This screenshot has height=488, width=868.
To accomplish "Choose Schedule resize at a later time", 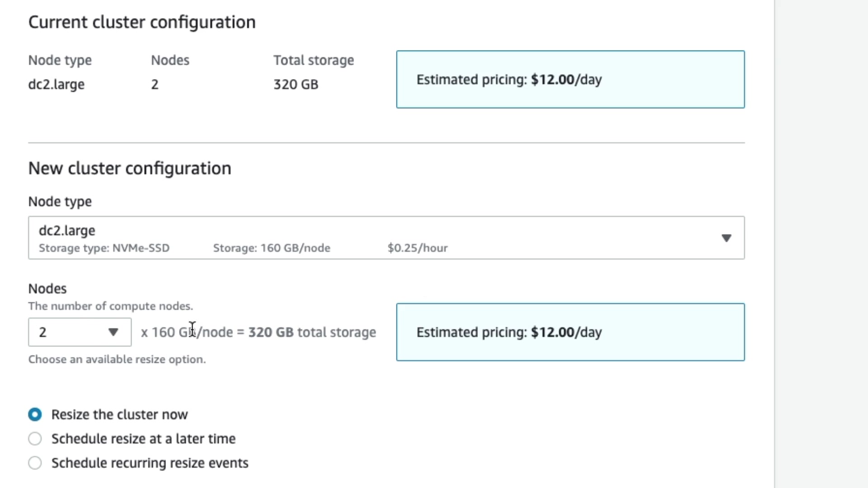I will (35, 439).
